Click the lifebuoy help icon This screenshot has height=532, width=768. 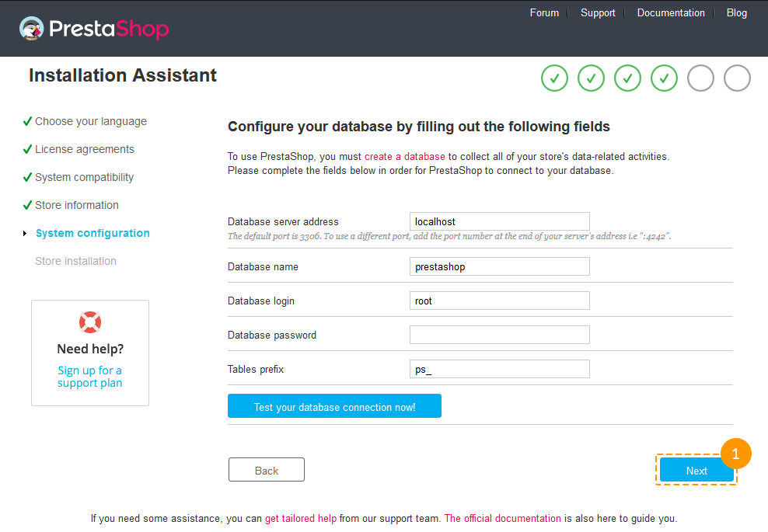(90, 322)
